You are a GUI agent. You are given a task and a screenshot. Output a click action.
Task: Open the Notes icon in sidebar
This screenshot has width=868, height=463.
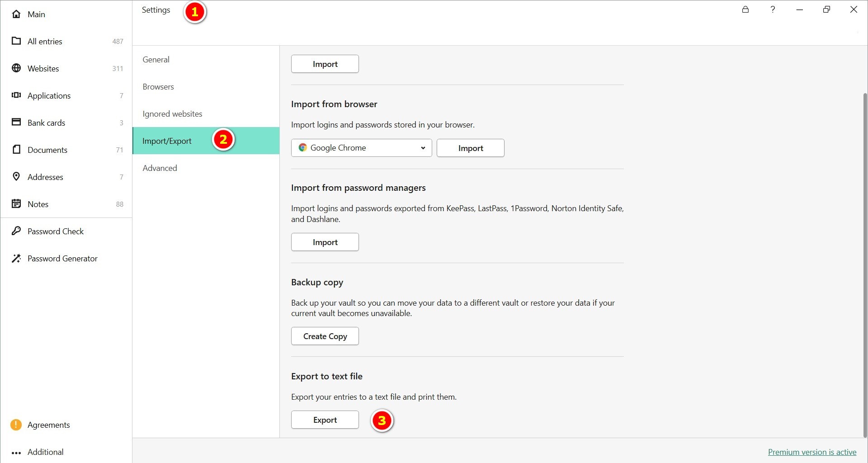(x=16, y=203)
